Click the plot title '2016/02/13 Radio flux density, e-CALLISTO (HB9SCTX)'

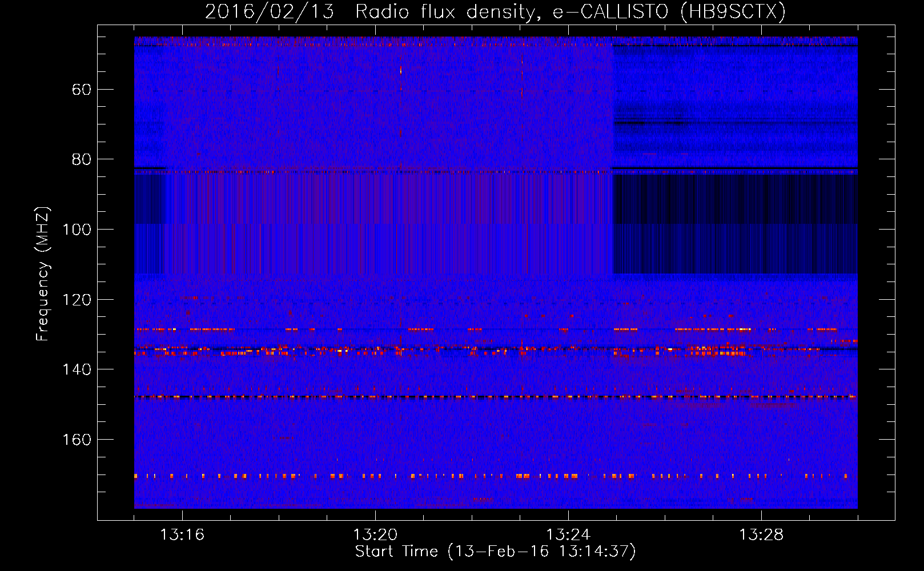(x=495, y=11)
